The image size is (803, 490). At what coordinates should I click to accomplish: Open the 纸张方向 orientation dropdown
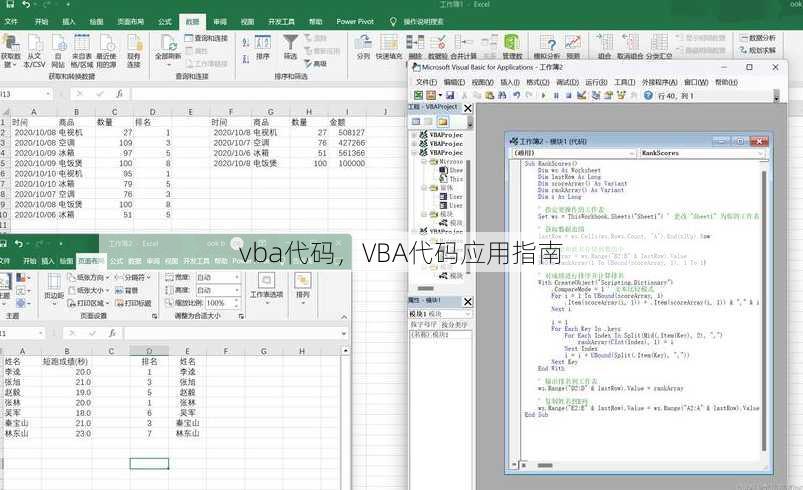tap(89, 277)
